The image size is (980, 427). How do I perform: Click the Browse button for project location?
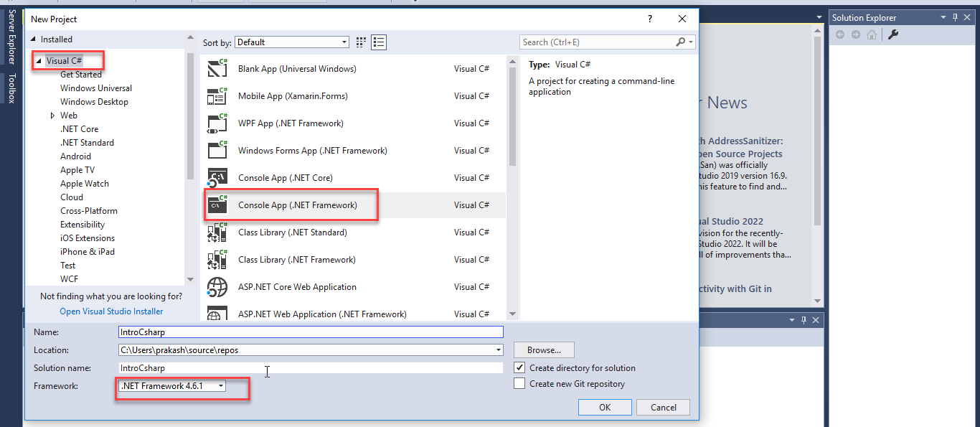[543, 349]
